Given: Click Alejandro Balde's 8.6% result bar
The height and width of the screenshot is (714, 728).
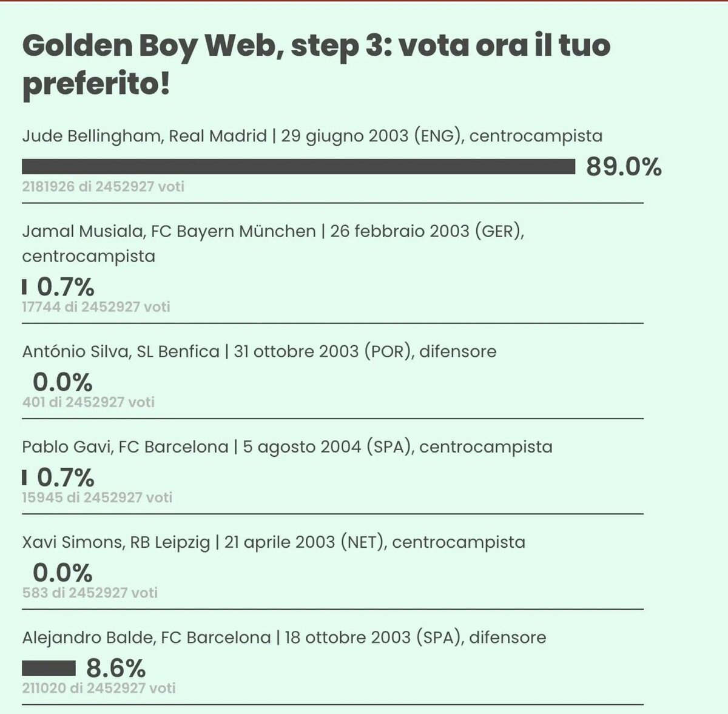Looking at the screenshot, I should [x=49, y=668].
